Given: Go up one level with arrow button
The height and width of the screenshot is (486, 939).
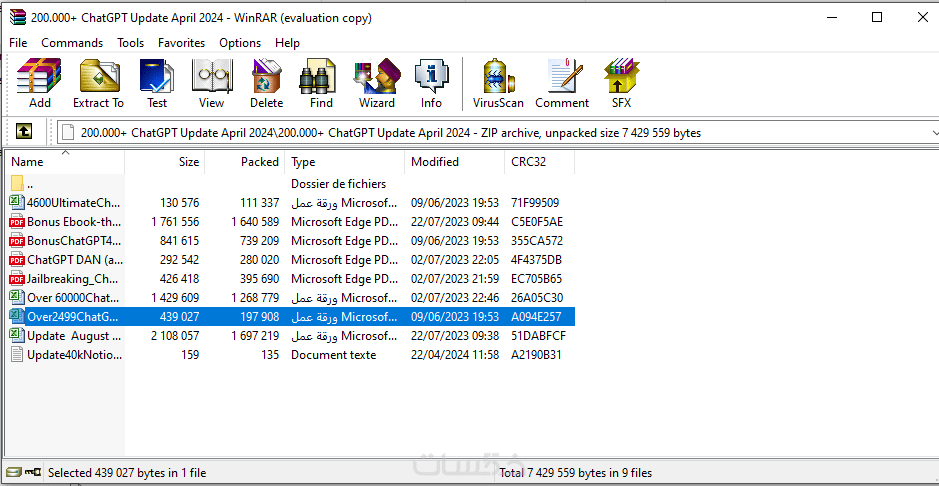Looking at the screenshot, I should click(24, 131).
